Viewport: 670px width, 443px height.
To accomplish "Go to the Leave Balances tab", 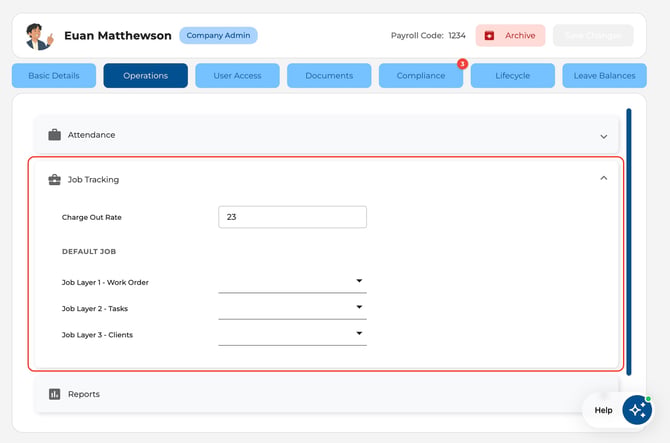I will click(x=604, y=76).
